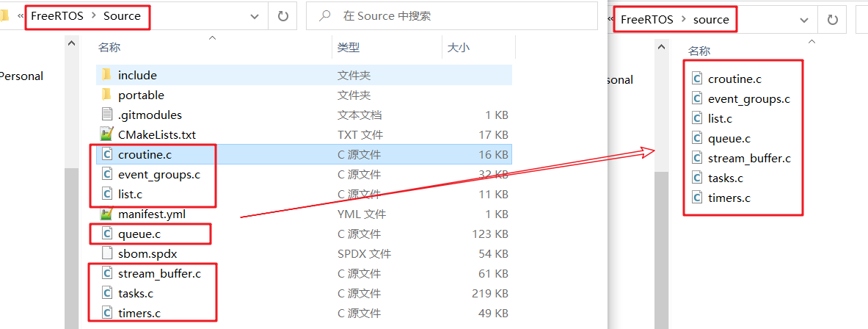
Task: Select the 'YML 文件' type cell
Action: tap(362, 214)
